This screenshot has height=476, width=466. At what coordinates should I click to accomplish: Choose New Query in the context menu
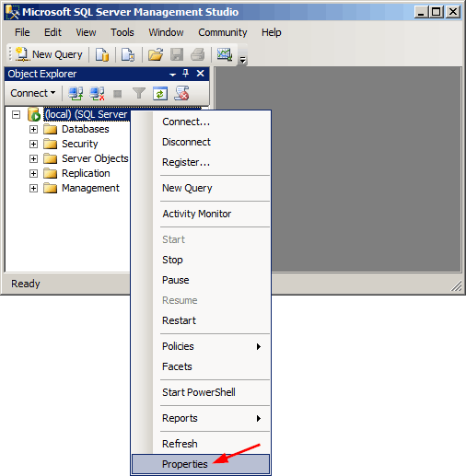coord(201,188)
